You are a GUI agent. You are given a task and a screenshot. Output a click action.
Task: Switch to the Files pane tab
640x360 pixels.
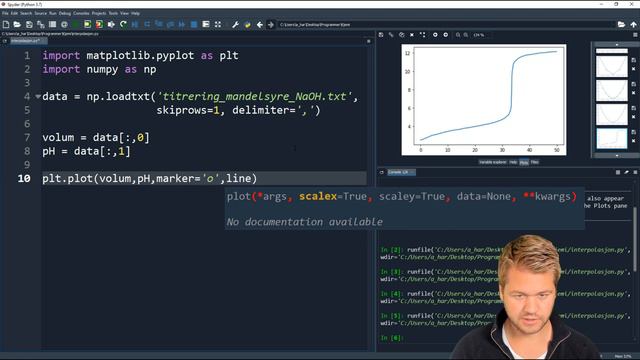coord(534,162)
